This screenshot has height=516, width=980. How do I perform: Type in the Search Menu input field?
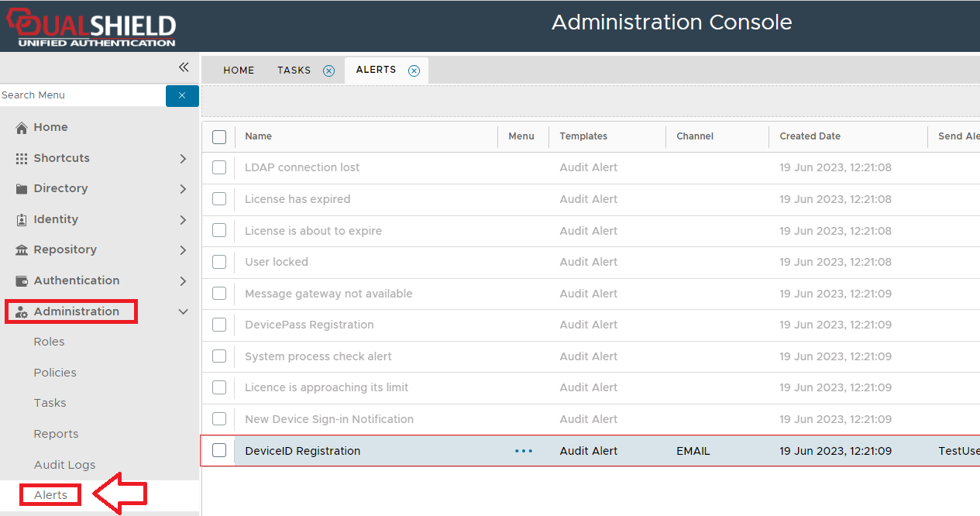81,95
